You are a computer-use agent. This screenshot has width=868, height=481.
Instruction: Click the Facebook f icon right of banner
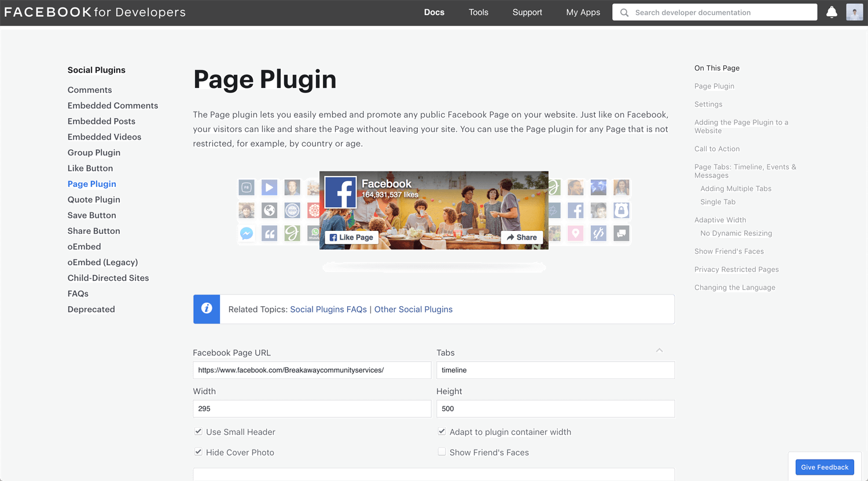[x=576, y=211]
